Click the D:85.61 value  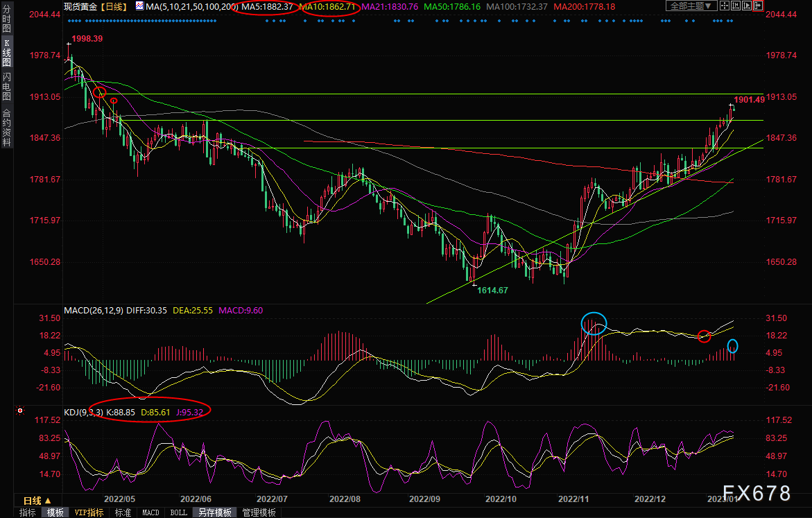coord(155,413)
